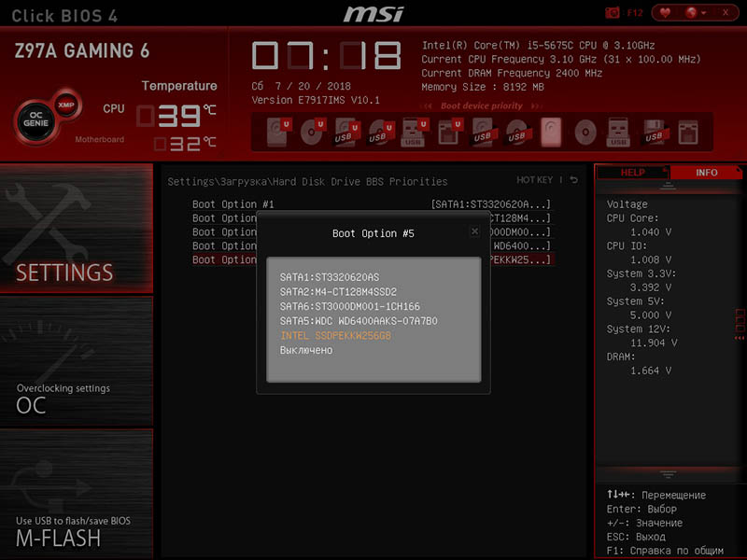Open the highlighted value ending PEKKW25...]
This screenshot has width=747, height=560.
[x=520, y=259]
